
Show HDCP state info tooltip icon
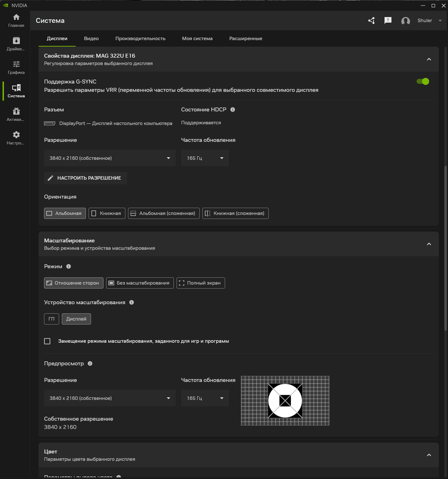[232, 110]
